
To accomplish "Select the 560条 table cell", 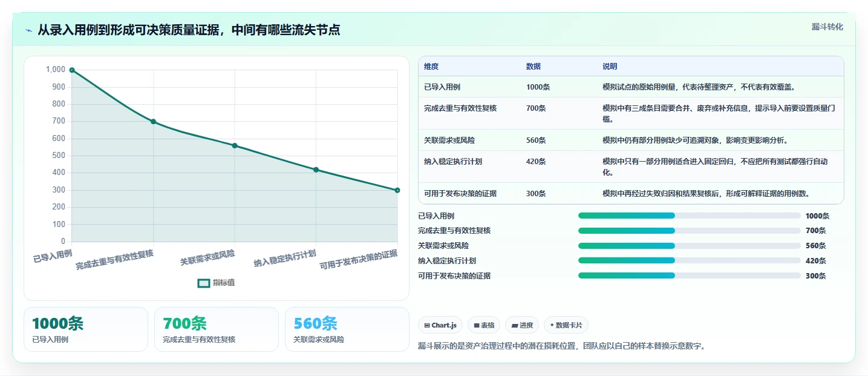I will coord(536,140).
